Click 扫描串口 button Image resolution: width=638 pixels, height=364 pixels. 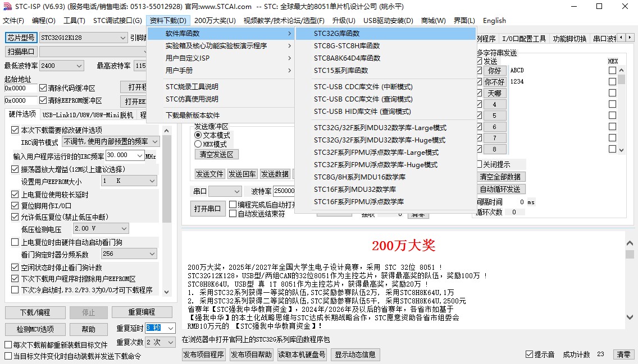(21, 52)
